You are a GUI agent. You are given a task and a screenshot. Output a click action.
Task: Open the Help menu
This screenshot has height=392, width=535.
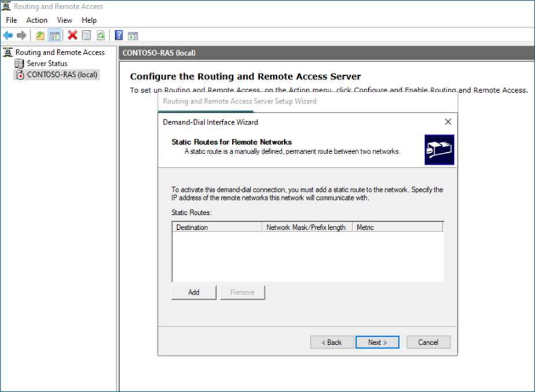[89, 20]
